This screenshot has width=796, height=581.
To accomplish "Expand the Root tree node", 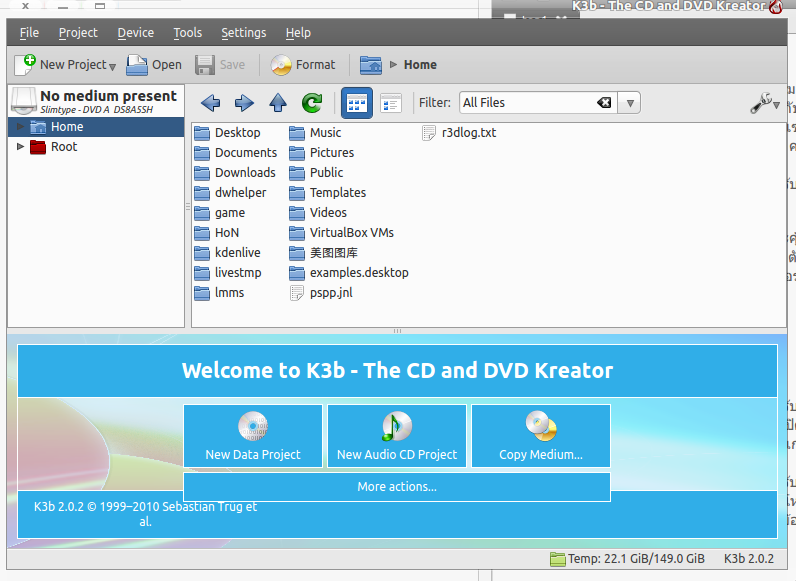I will 20,146.
